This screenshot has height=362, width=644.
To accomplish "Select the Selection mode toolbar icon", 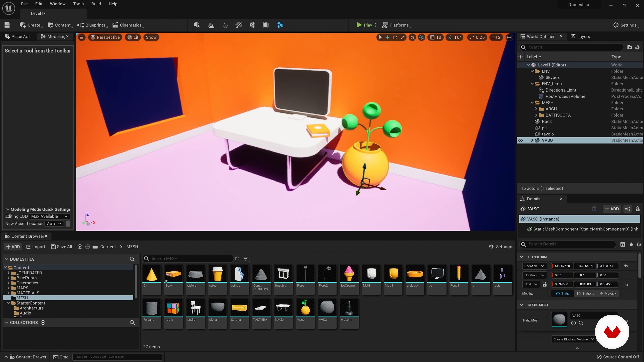I will [x=197, y=25].
